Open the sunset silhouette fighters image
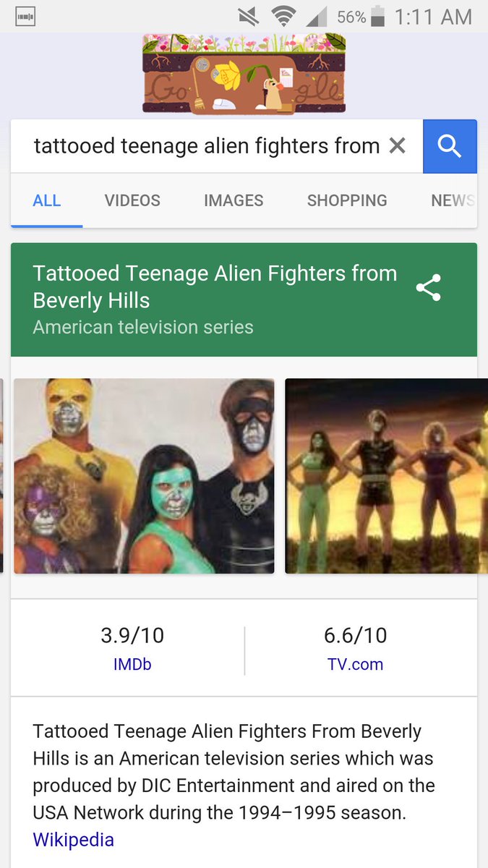The width and height of the screenshot is (488, 868). coord(387,476)
